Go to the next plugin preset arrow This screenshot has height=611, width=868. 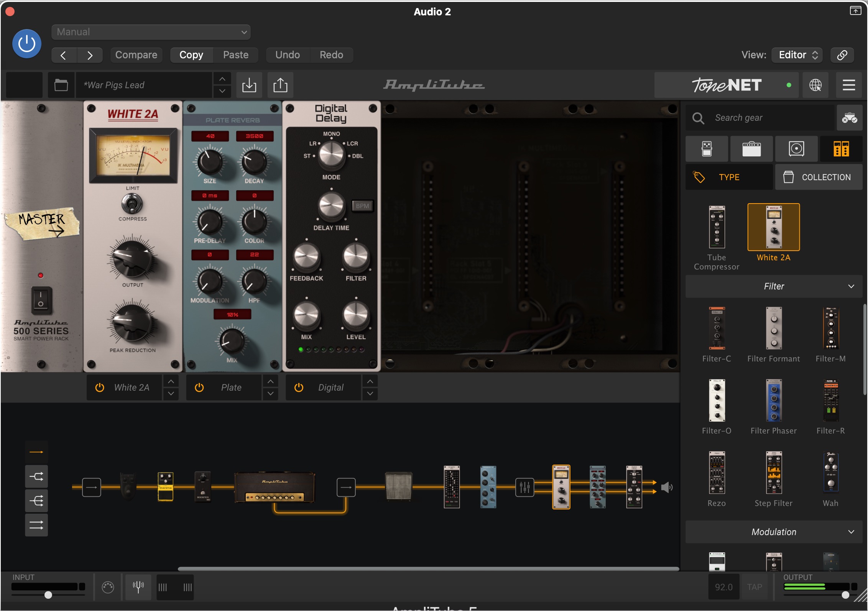click(x=90, y=55)
